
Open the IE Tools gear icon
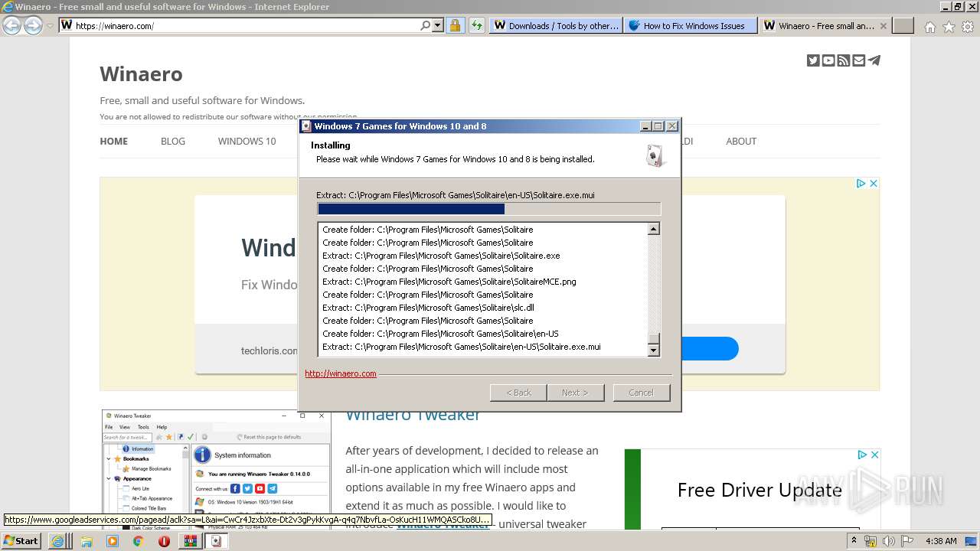coord(968,27)
